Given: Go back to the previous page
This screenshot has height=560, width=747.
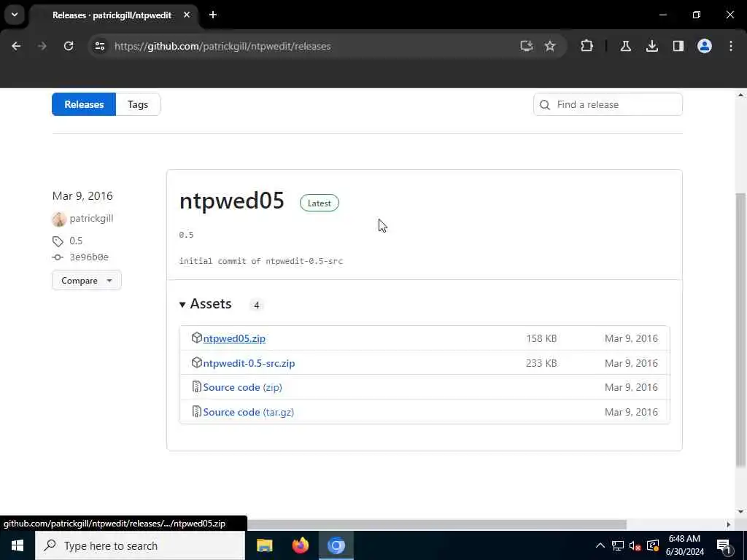Looking at the screenshot, I should point(16,46).
